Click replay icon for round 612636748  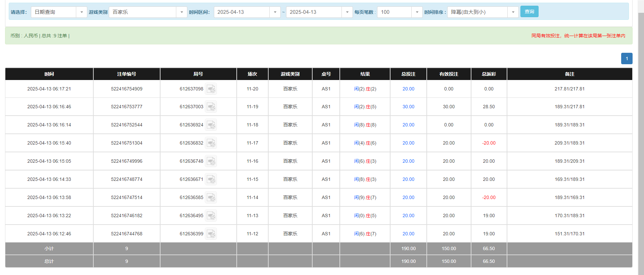pyautogui.click(x=211, y=161)
